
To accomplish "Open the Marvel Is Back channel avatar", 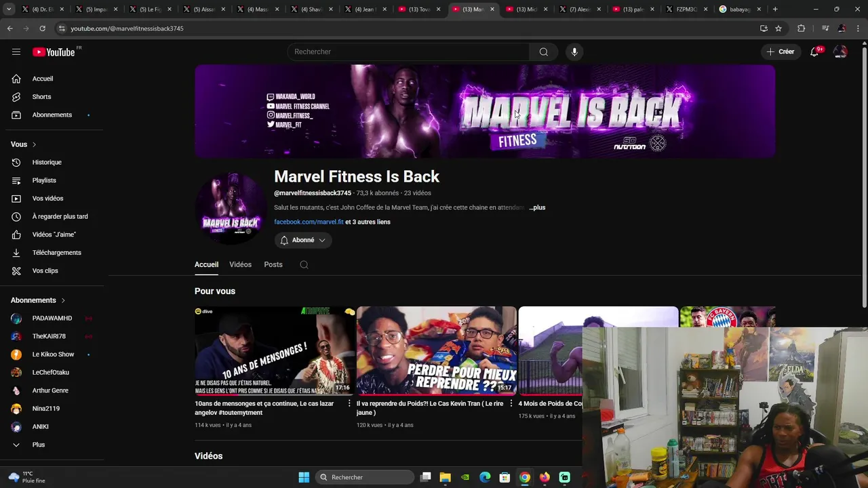I will pyautogui.click(x=230, y=207).
